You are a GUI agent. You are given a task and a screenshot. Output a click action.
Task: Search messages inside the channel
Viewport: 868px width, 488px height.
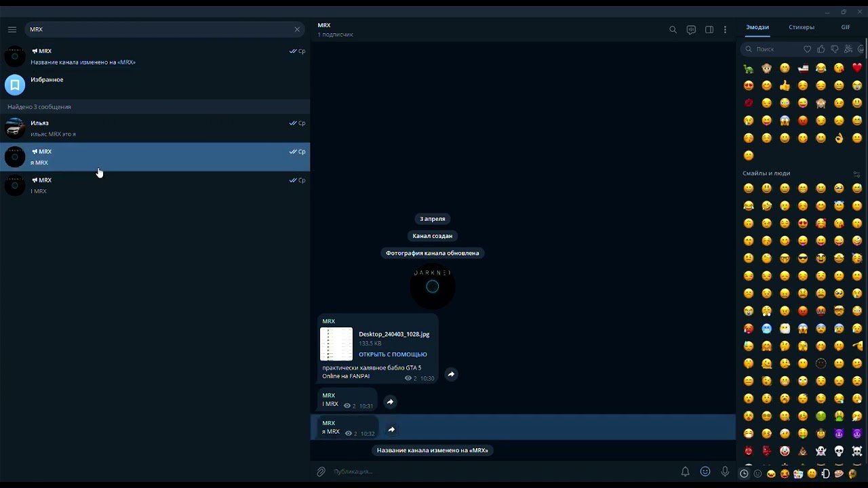pyautogui.click(x=673, y=30)
